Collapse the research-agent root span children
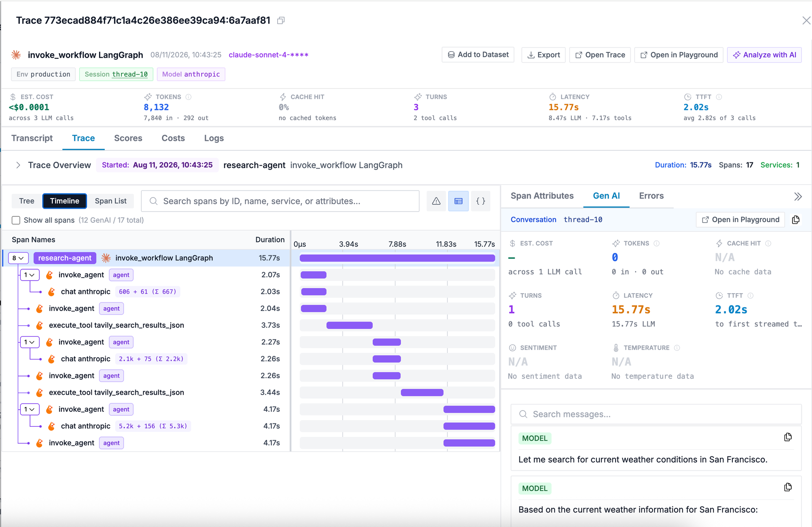812x527 pixels. click(x=18, y=258)
